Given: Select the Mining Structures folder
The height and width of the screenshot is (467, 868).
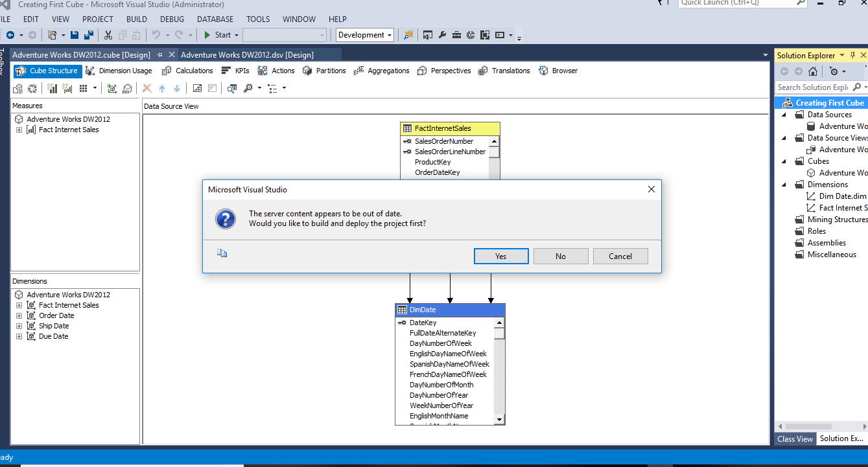Looking at the screenshot, I should [x=831, y=220].
